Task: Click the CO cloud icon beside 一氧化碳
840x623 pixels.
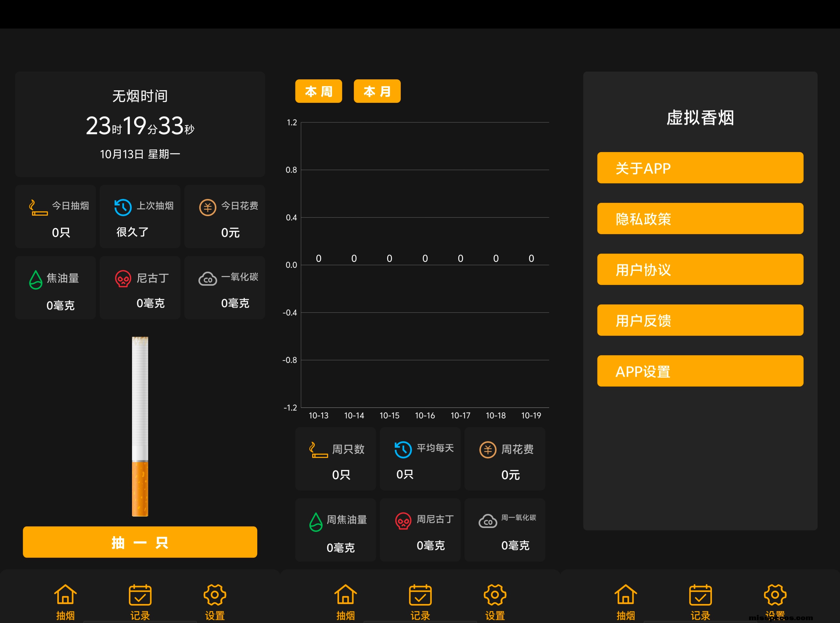Action: pos(208,279)
